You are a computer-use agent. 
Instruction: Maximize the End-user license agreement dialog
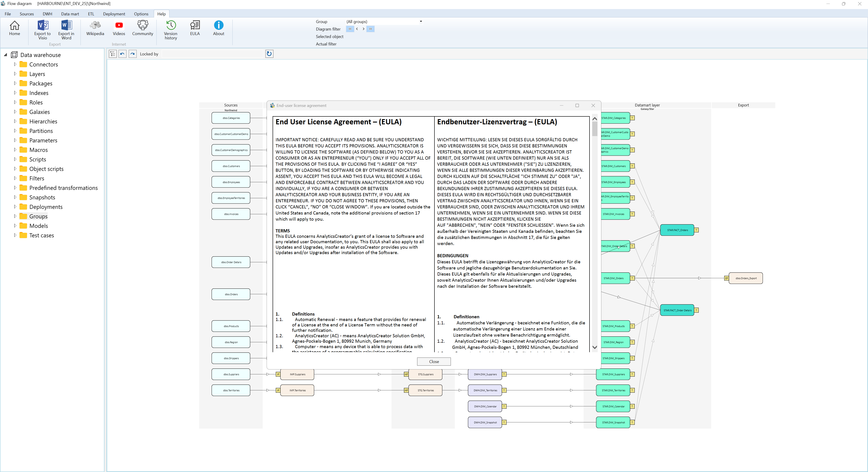[x=577, y=105]
